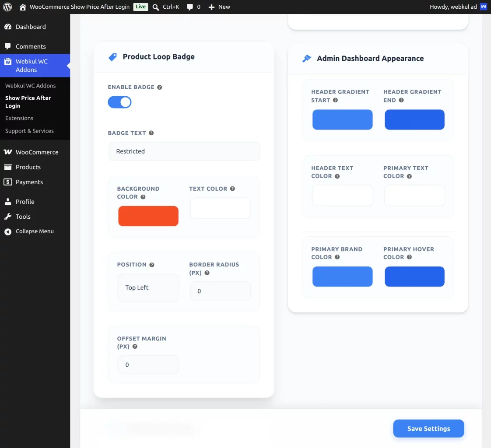Open Header Text Color swatch
Screen dimensions: 491x448
coord(343,196)
